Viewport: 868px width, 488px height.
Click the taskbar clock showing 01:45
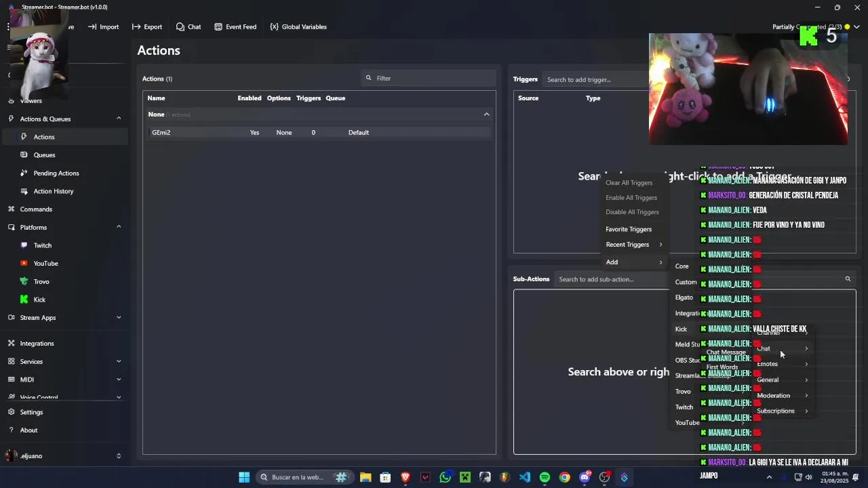coord(835,477)
